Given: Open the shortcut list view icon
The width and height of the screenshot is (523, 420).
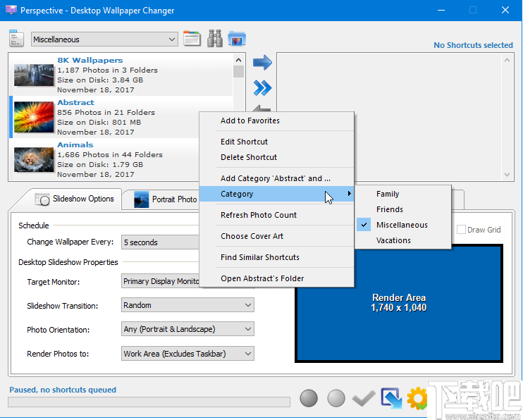Looking at the screenshot, I should point(192,39).
